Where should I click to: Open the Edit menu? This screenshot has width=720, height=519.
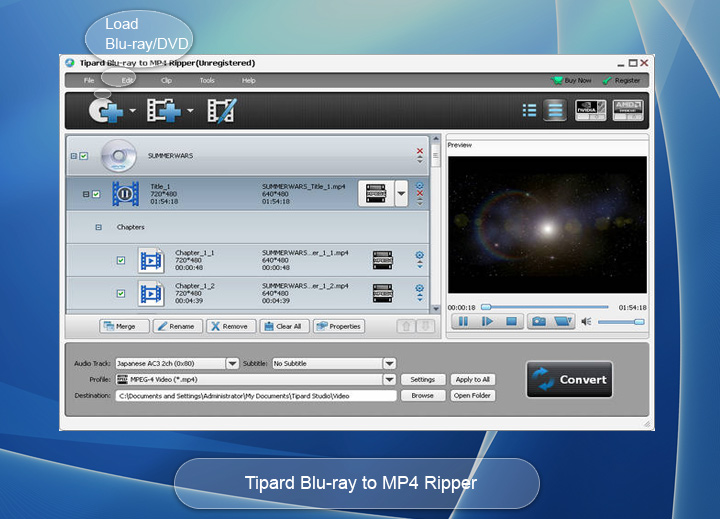coord(127,80)
